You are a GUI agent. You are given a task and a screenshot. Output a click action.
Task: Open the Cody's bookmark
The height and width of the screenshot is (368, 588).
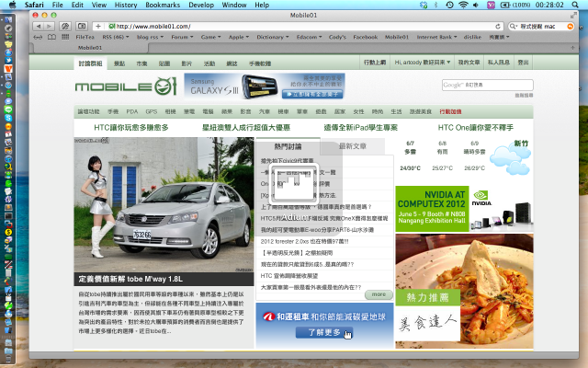(x=337, y=37)
